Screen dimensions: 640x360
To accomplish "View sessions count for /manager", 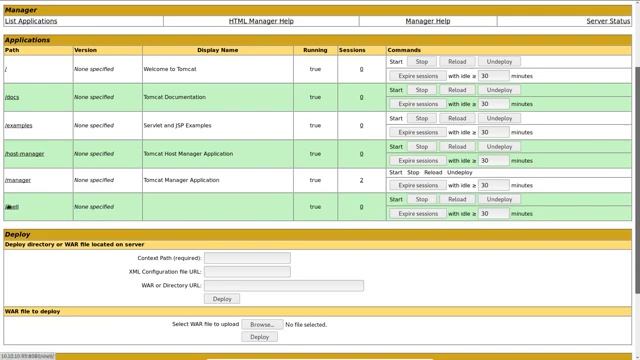I will click(x=361, y=180).
